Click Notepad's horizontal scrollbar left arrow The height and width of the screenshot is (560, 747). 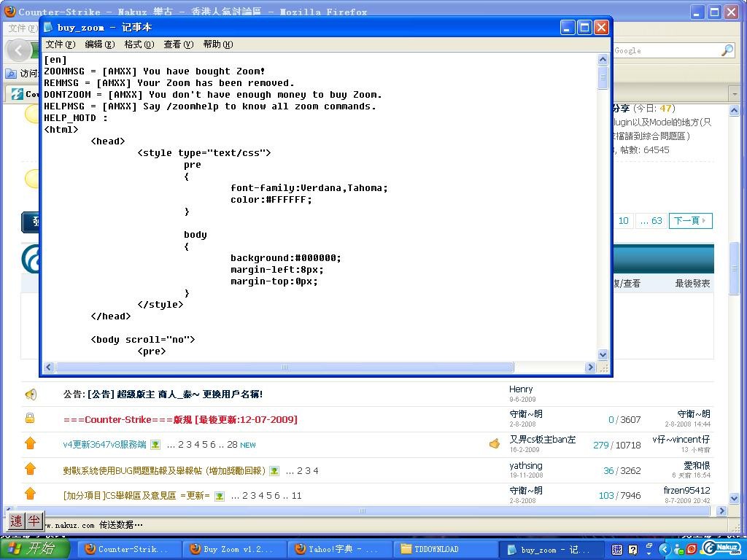[49, 367]
